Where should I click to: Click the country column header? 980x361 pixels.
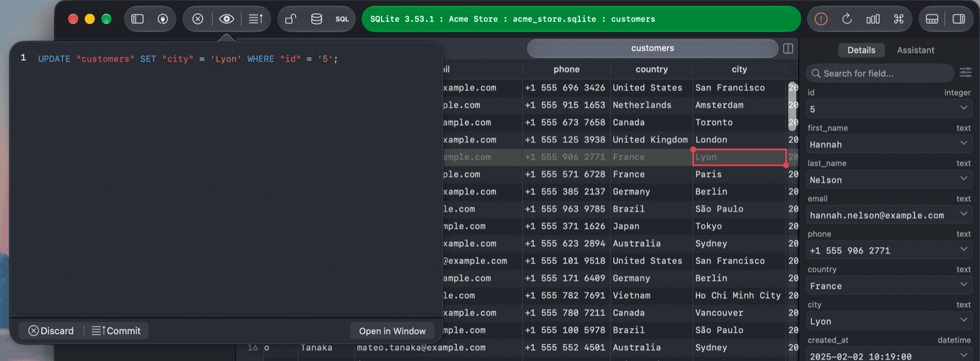point(652,70)
